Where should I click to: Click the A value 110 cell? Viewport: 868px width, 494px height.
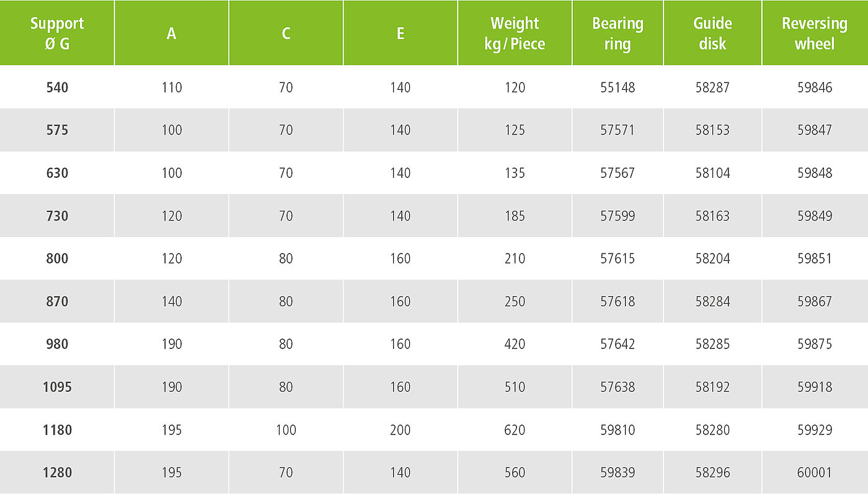point(172,87)
